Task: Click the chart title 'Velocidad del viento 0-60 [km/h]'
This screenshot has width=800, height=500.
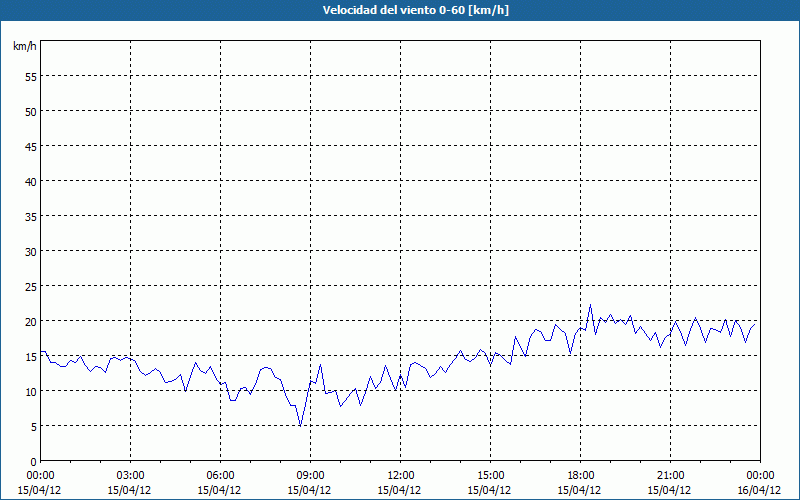Action: tap(415, 10)
